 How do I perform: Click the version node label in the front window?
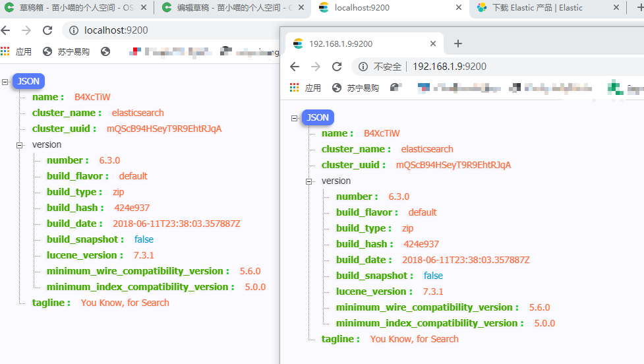pos(336,181)
